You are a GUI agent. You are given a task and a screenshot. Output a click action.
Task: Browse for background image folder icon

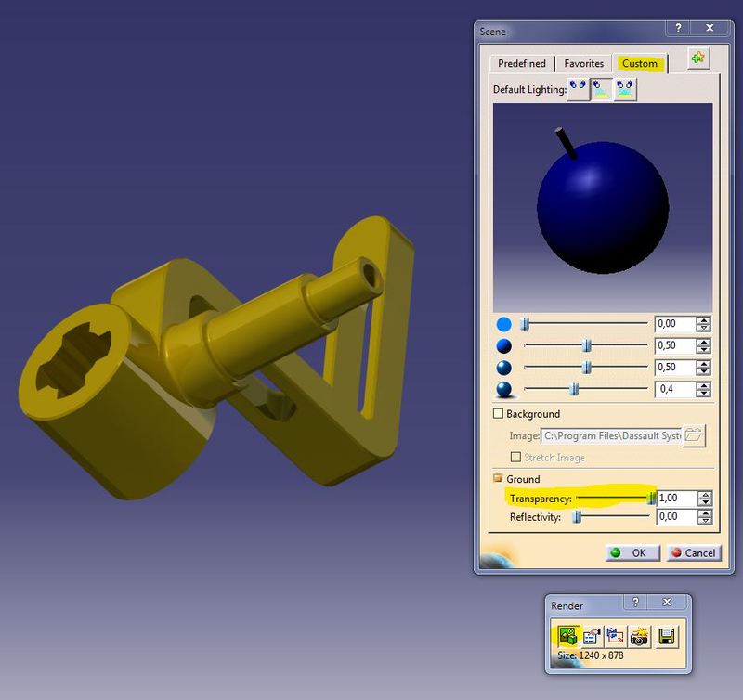coord(693,434)
